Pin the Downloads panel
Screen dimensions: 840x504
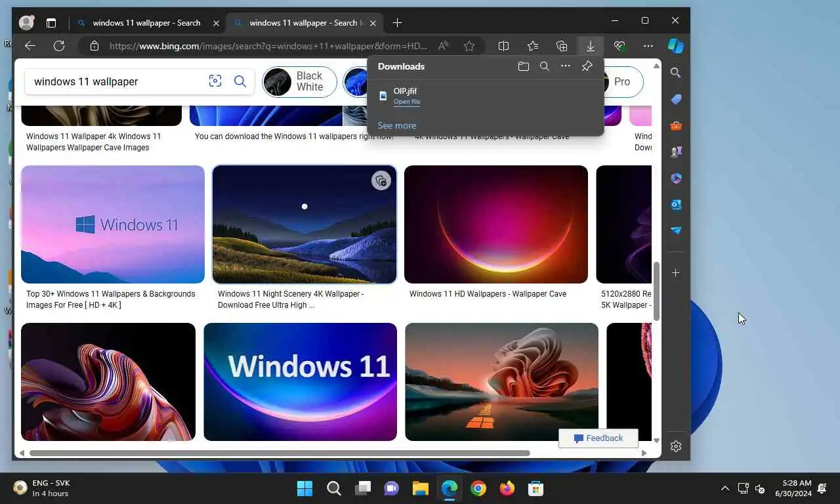pyautogui.click(x=587, y=66)
